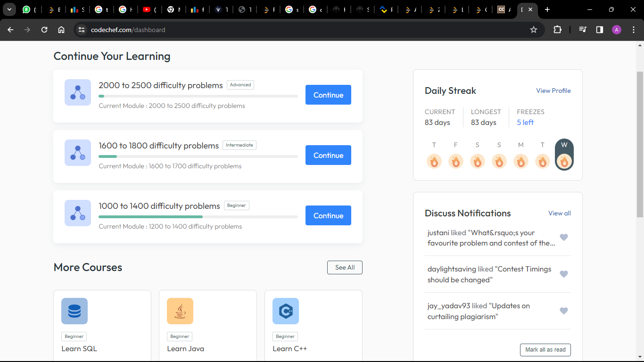Screen dimensions: 644x362
Task: Click the More Courses heading
Action: [x=88, y=267]
